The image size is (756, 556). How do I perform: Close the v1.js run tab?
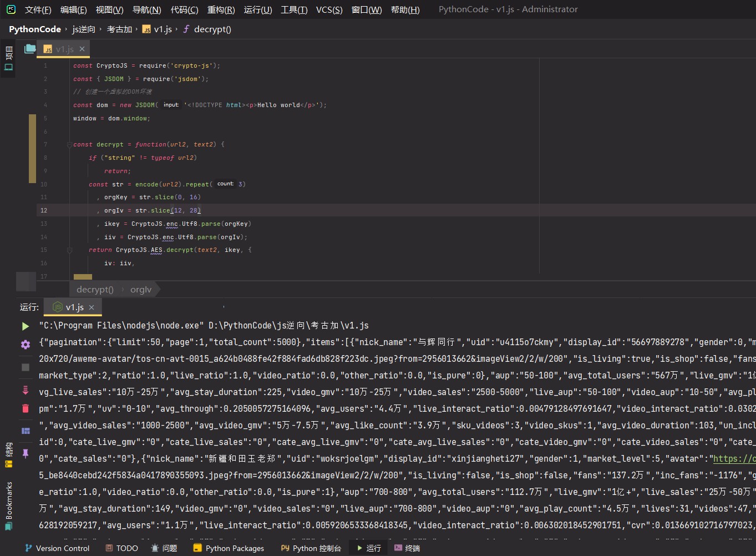coord(92,307)
